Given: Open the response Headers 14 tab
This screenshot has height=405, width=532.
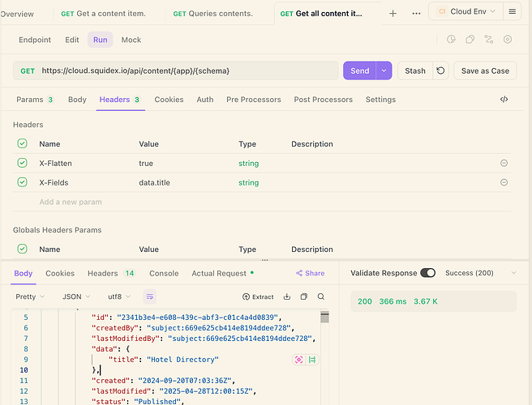Looking at the screenshot, I should pyautogui.click(x=111, y=273).
